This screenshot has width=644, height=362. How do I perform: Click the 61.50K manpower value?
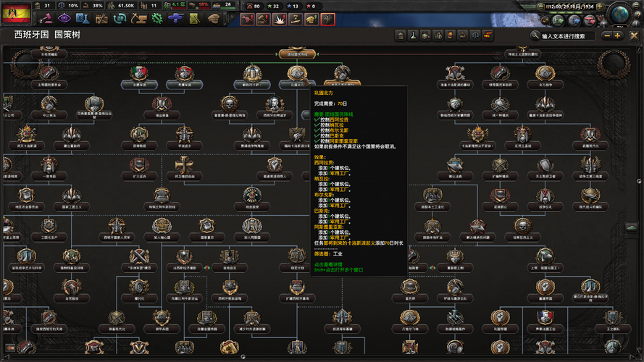coord(126,6)
